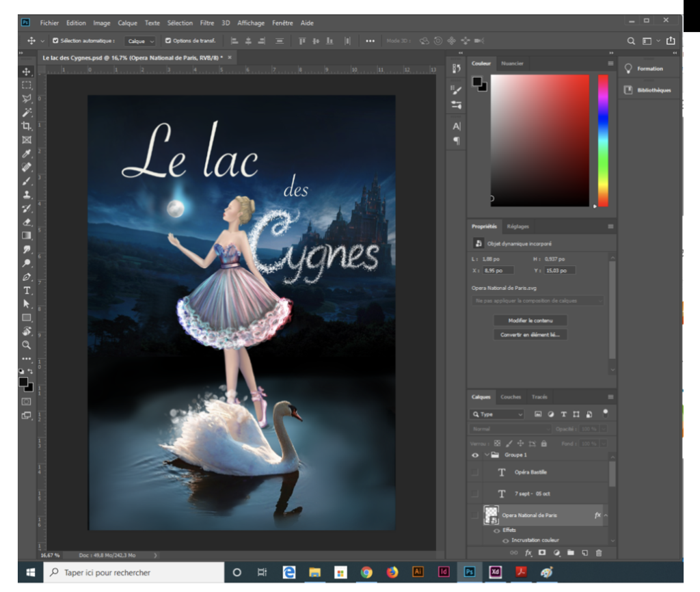The height and width of the screenshot is (592, 700).
Task: Open the Normal blend mode dropdown
Action: coord(511,429)
